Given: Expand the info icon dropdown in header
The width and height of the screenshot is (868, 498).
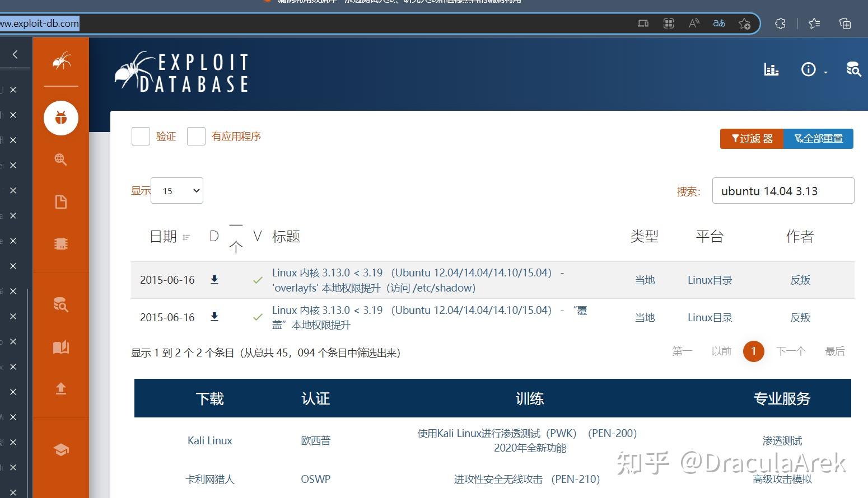Looking at the screenshot, I should [x=814, y=69].
